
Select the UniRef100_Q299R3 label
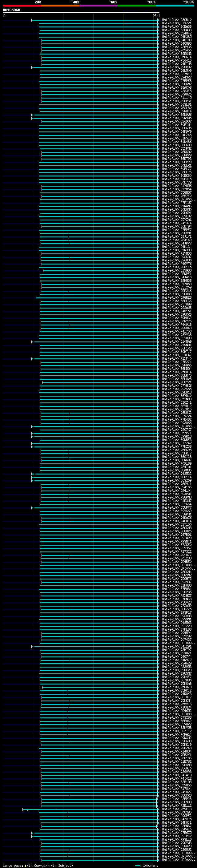177,772
